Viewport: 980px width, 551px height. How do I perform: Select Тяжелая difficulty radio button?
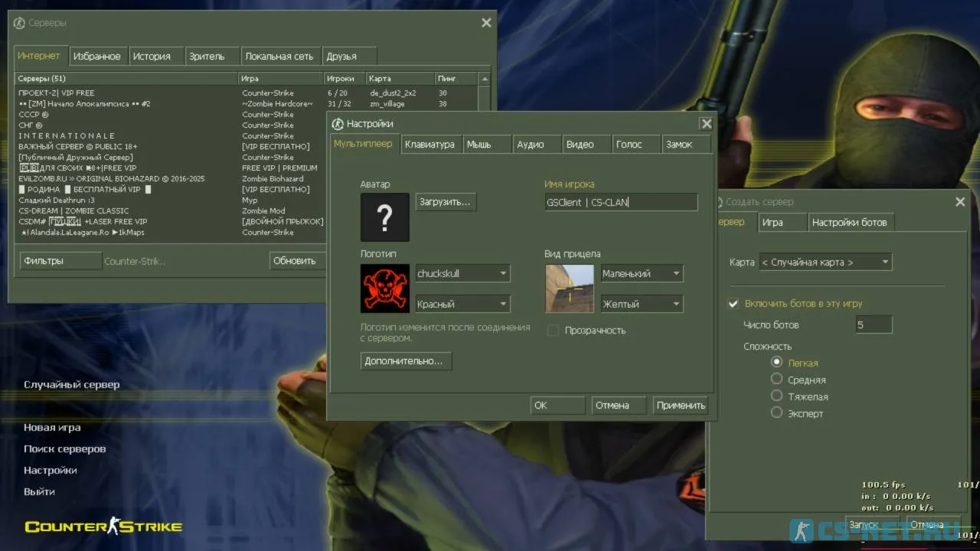776,396
